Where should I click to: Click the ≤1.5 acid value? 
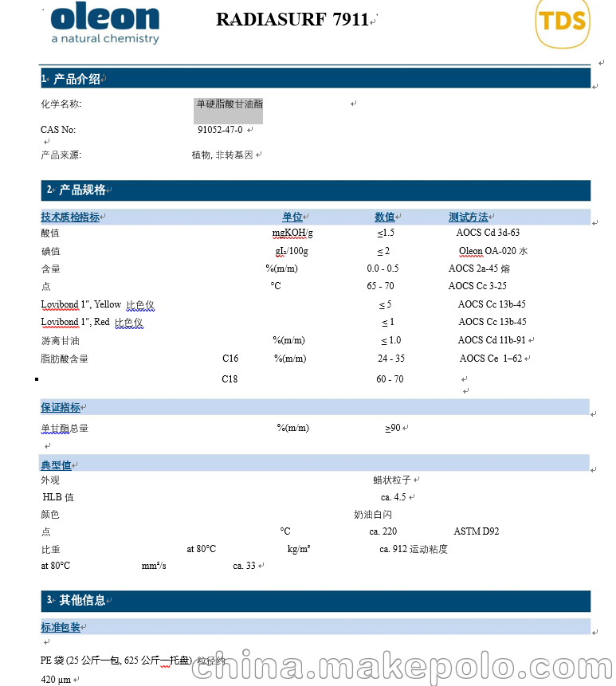[386, 233]
